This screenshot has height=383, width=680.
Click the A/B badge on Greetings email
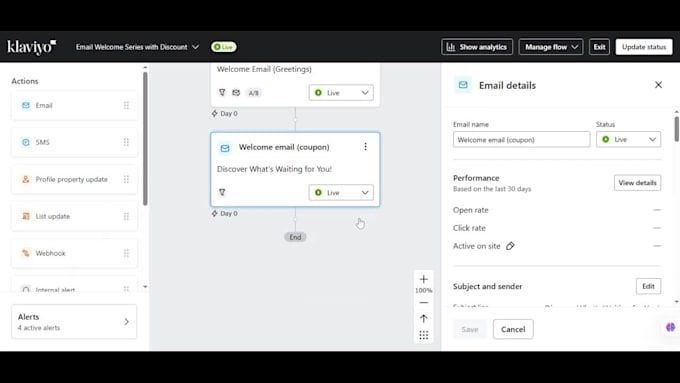coord(254,93)
